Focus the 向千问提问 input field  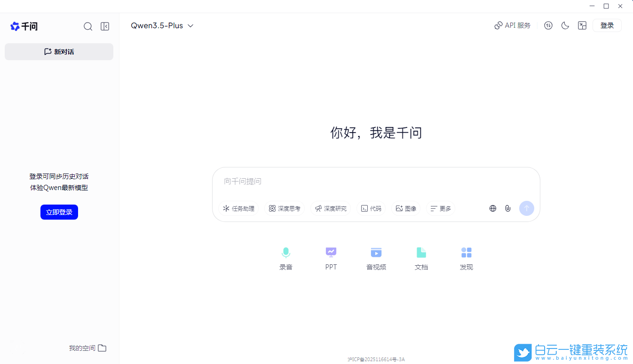[376, 182]
